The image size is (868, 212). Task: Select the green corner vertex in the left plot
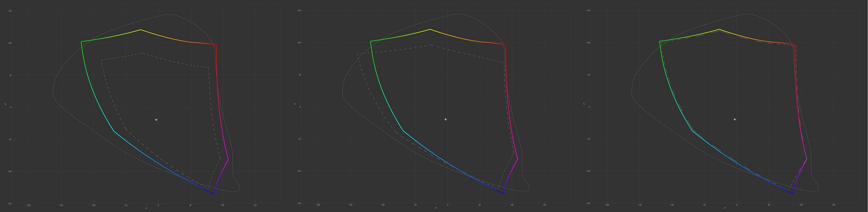[81, 42]
